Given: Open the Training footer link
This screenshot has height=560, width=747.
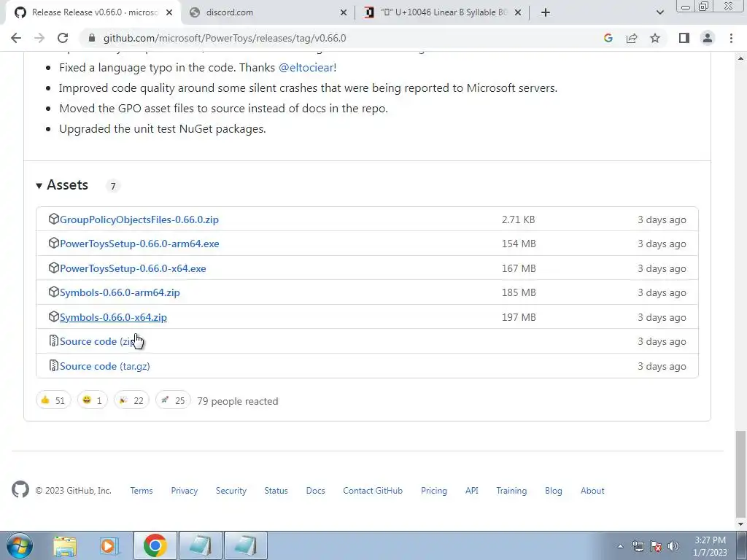Looking at the screenshot, I should click(511, 491).
